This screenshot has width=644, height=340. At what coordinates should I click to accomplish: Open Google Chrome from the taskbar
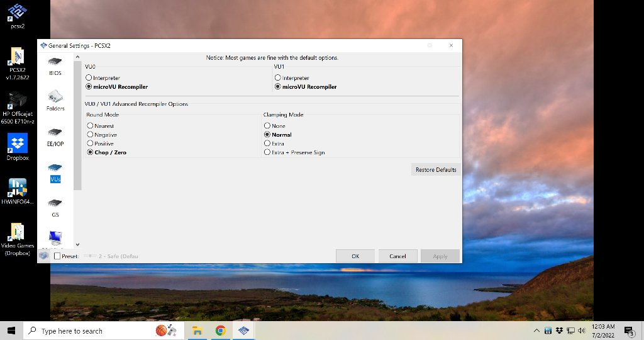click(221, 331)
